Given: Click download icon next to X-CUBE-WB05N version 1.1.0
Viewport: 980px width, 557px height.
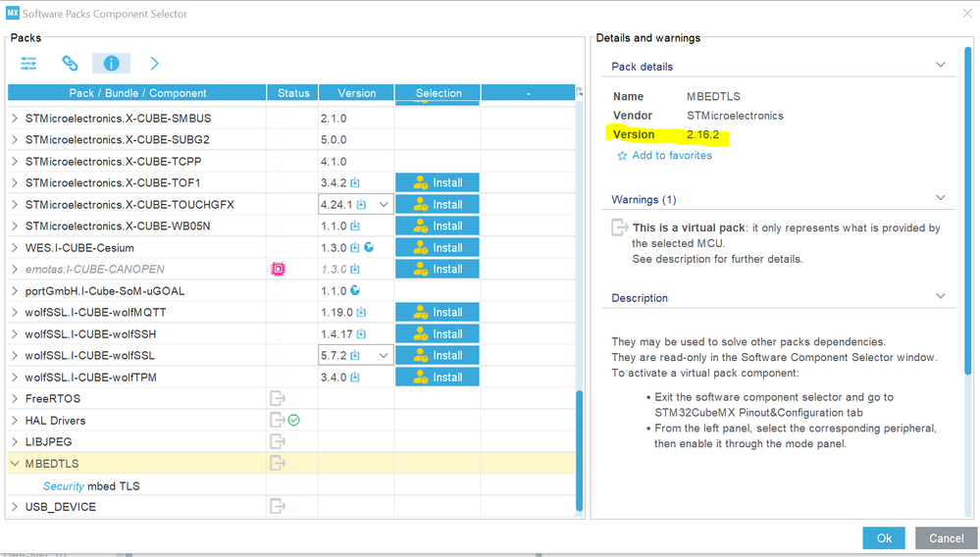Looking at the screenshot, I should click(355, 227).
